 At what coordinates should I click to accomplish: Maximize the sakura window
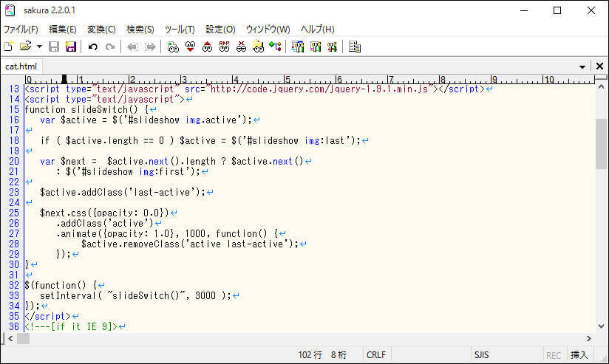click(x=557, y=10)
